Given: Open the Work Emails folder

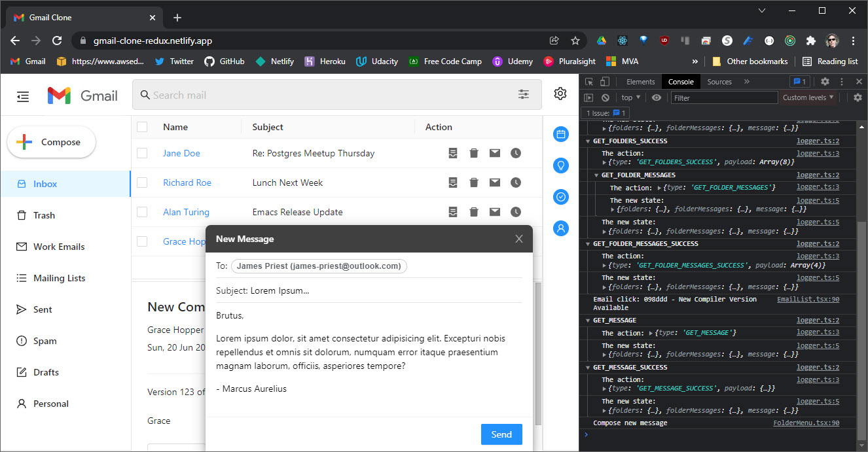Looking at the screenshot, I should (x=65, y=247).
